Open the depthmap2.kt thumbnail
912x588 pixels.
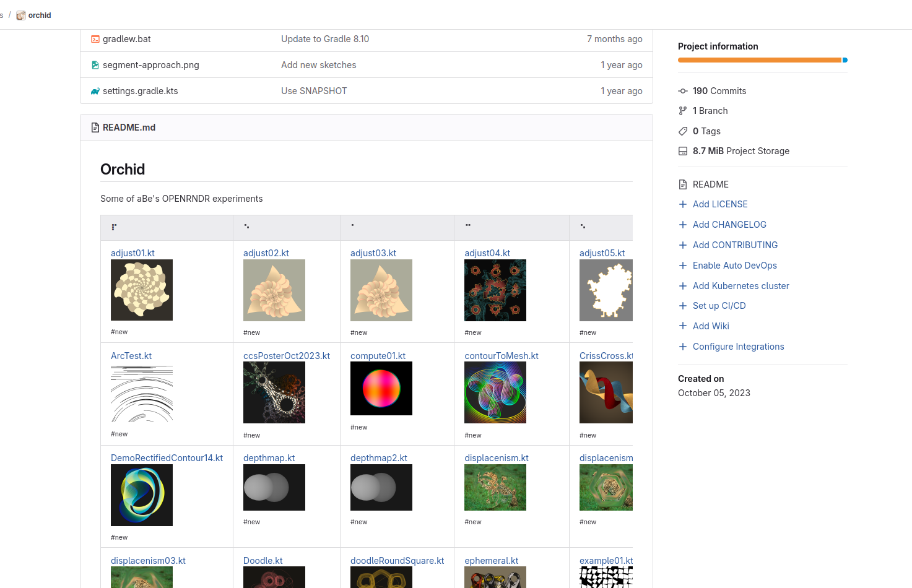click(381, 487)
